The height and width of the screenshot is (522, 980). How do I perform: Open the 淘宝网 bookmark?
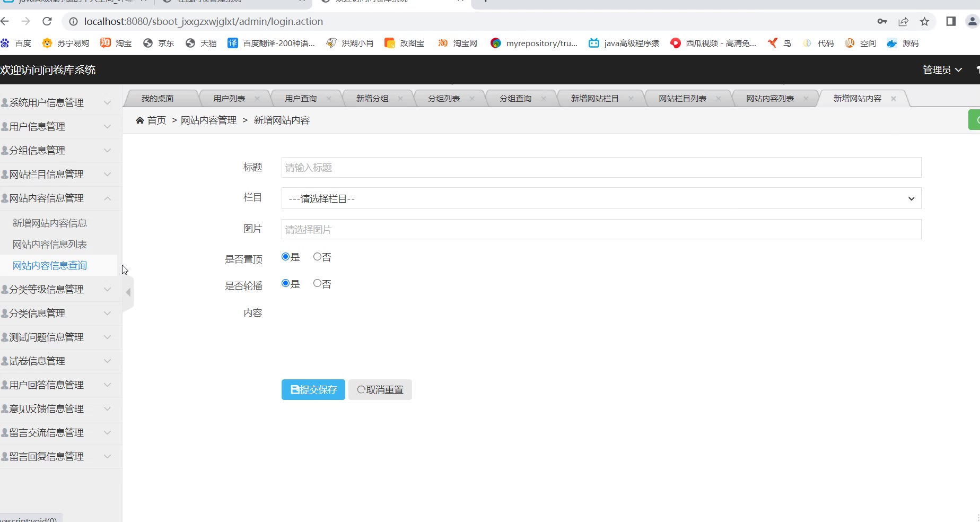click(x=457, y=43)
